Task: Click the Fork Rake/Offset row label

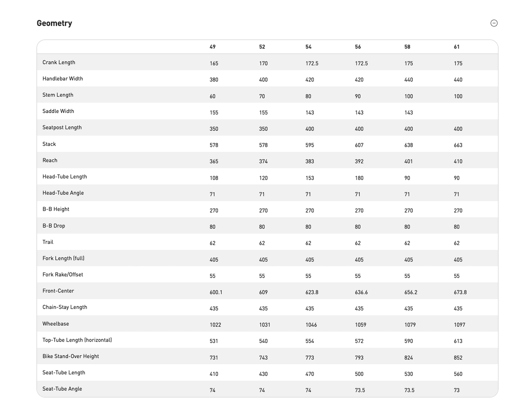Action: (63, 275)
